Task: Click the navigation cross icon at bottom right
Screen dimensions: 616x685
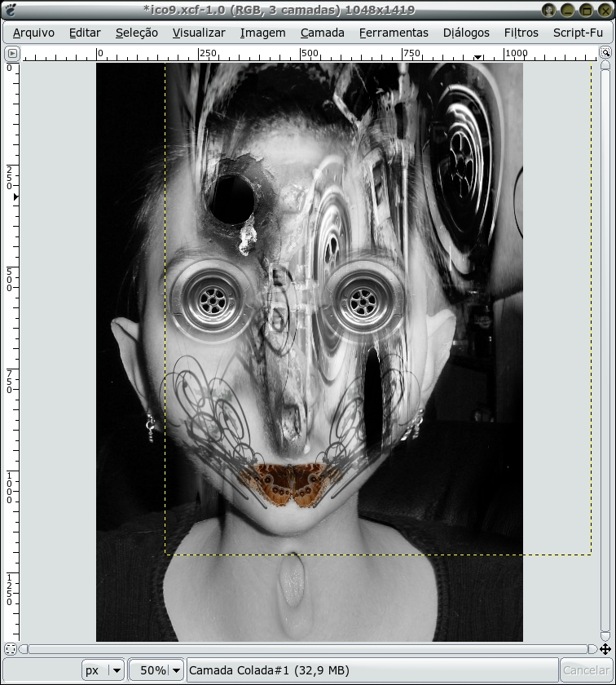Action: [x=605, y=649]
